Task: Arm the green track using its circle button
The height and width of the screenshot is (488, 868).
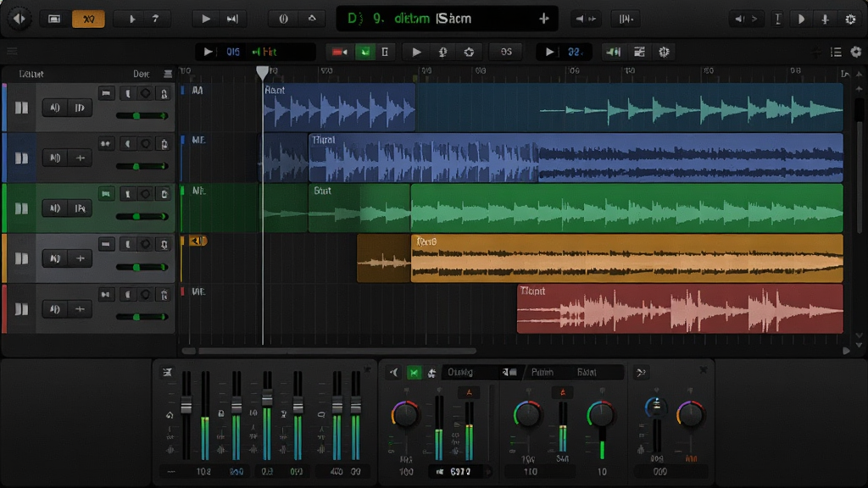Action: pyautogui.click(x=146, y=194)
